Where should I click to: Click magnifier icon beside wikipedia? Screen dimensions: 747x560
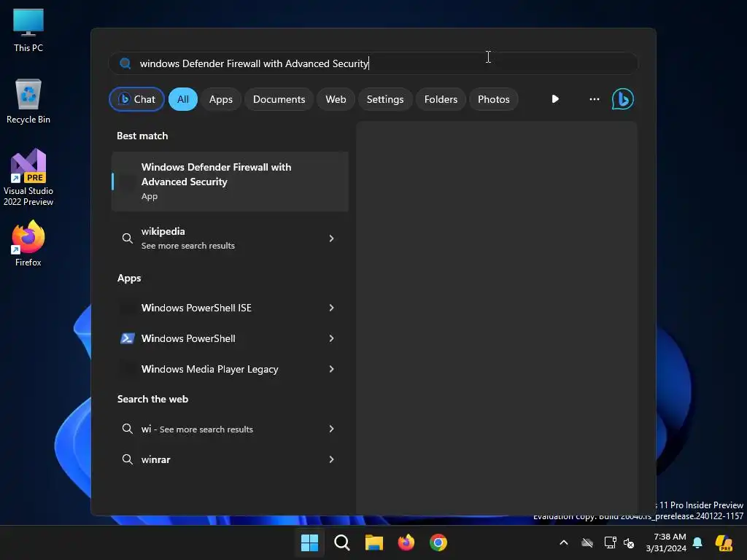(127, 238)
